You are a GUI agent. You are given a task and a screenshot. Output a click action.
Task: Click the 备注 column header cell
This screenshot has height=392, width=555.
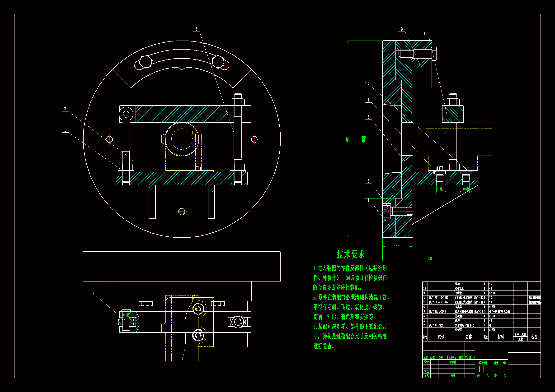(534, 337)
